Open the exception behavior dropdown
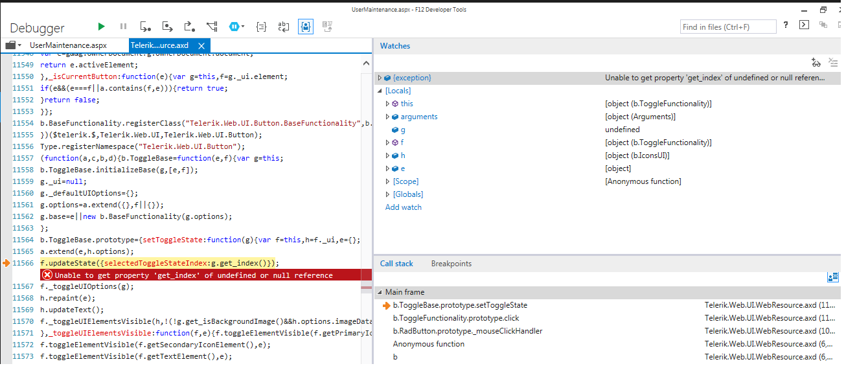 pos(236,27)
